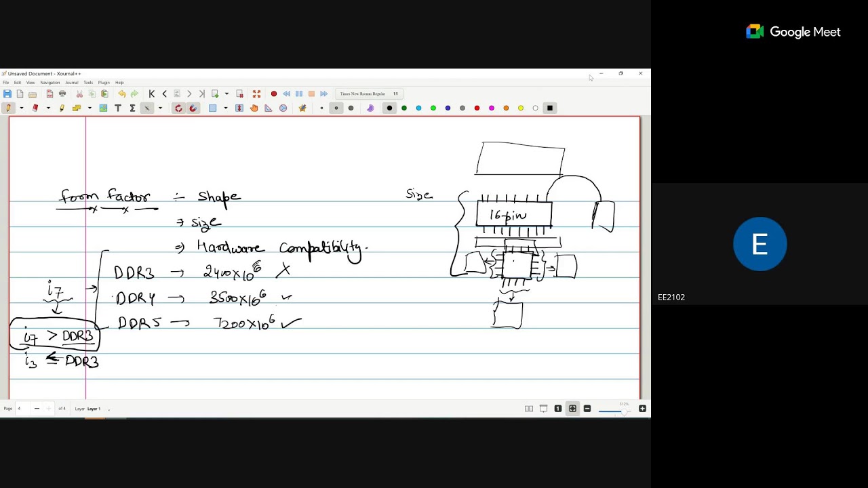Select the Shape recognizer tool
This screenshot has height=488, width=868.
click(77, 108)
